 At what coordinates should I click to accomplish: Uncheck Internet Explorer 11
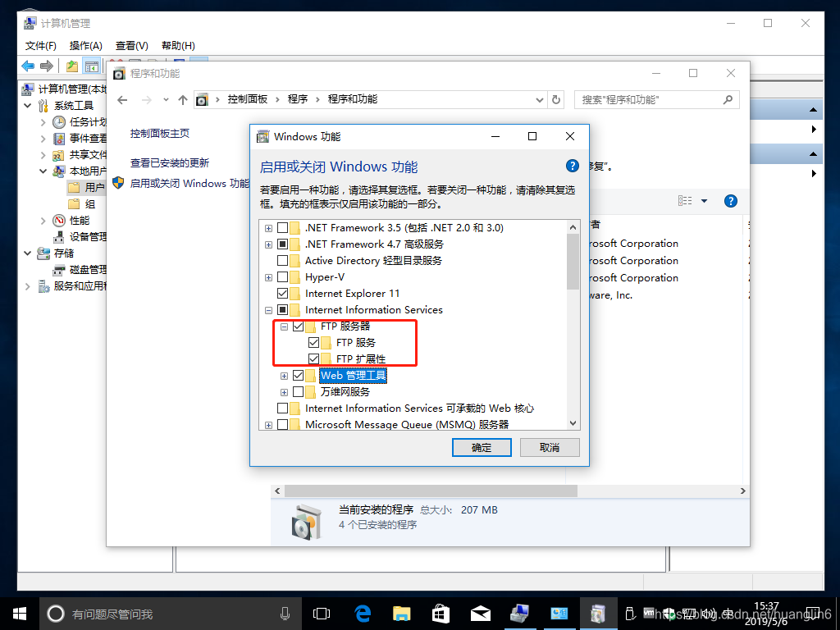click(x=282, y=294)
